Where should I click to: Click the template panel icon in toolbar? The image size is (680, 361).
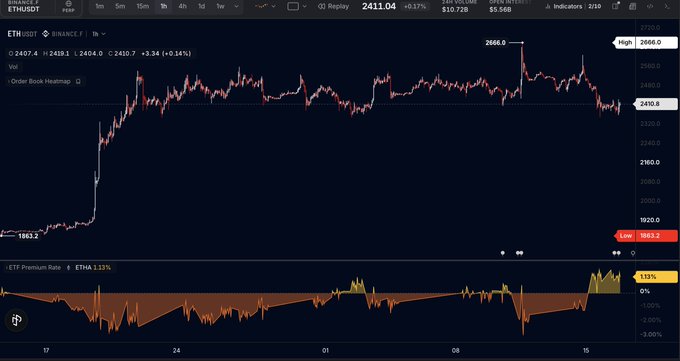click(x=633, y=7)
